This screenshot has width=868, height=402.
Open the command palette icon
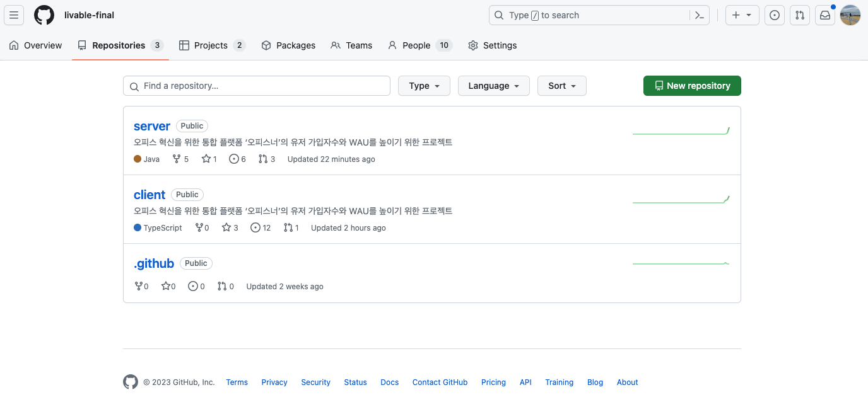pyautogui.click(x=700, y=15)
